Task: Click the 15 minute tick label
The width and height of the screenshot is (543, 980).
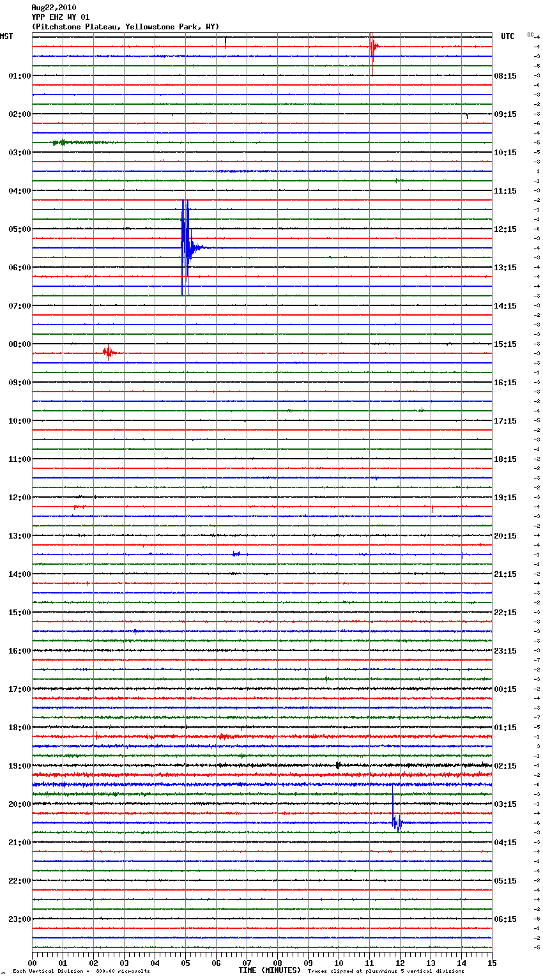Action: tap(492, 963)
